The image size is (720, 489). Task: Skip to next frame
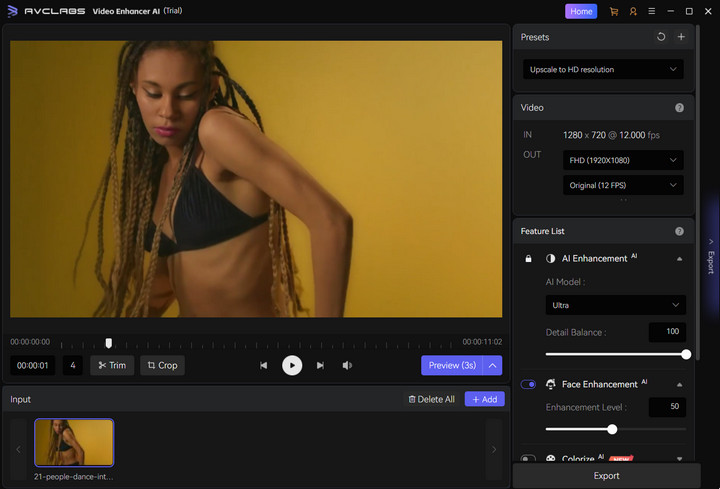click(x=320, y=365)
